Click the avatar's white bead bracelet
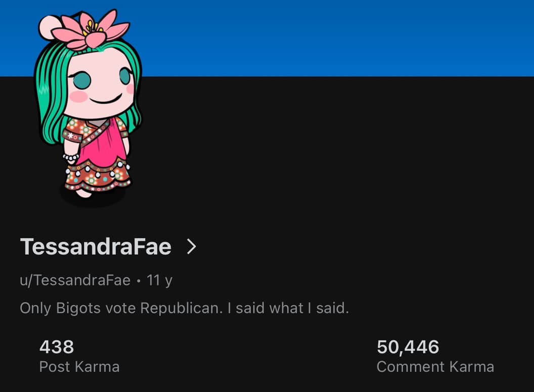The image size is (534, 392). [71, 158]
